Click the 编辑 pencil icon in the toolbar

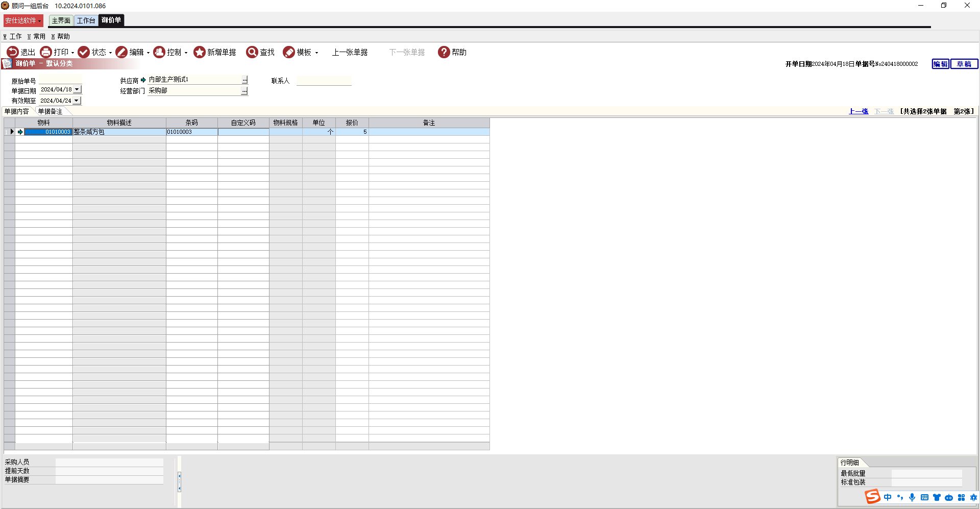(121, 52)
